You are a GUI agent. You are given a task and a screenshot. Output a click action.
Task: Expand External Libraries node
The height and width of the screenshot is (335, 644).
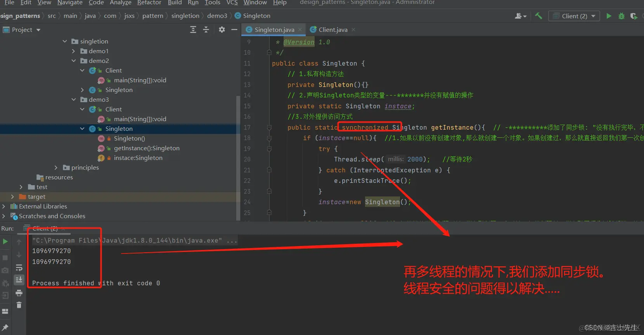(3, 206)
